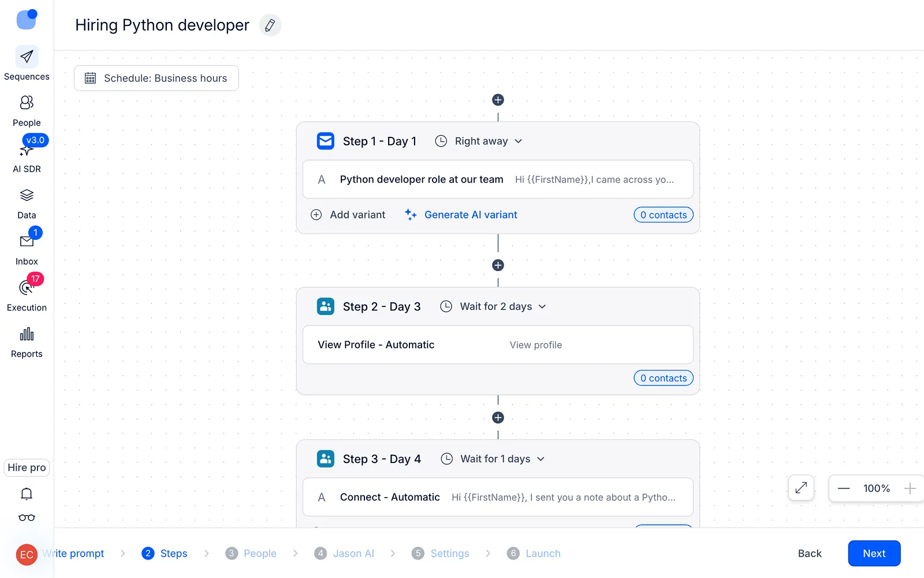This screenshot has width=924, height=578.
Task: Open AI SDR in sidebar
Action: click(27, 157)
